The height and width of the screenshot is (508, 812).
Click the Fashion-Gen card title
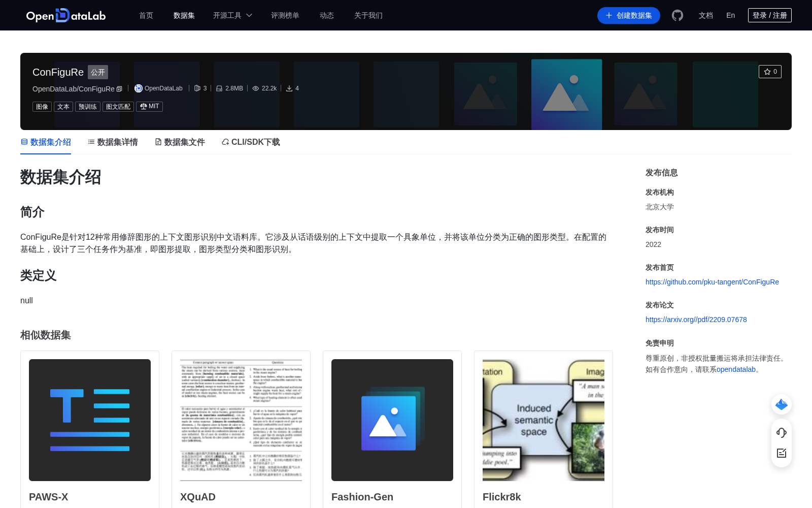tap(362, 497)
